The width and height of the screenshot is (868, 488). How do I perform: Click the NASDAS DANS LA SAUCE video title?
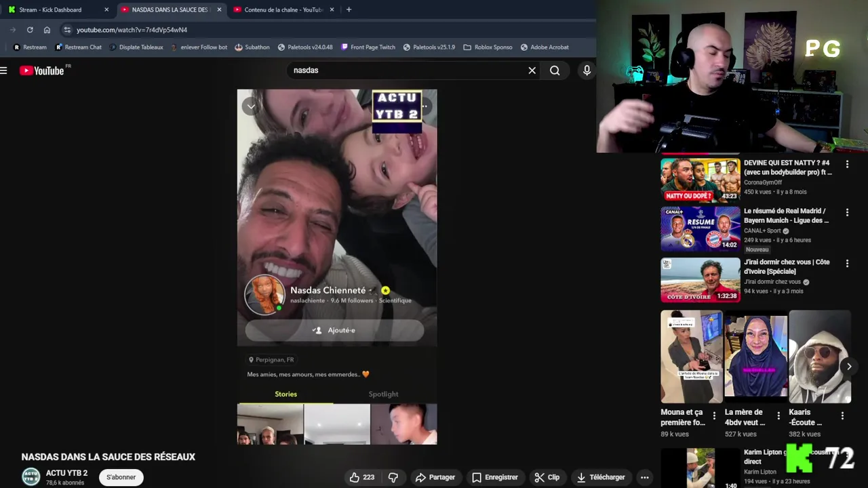click(108, 457)
